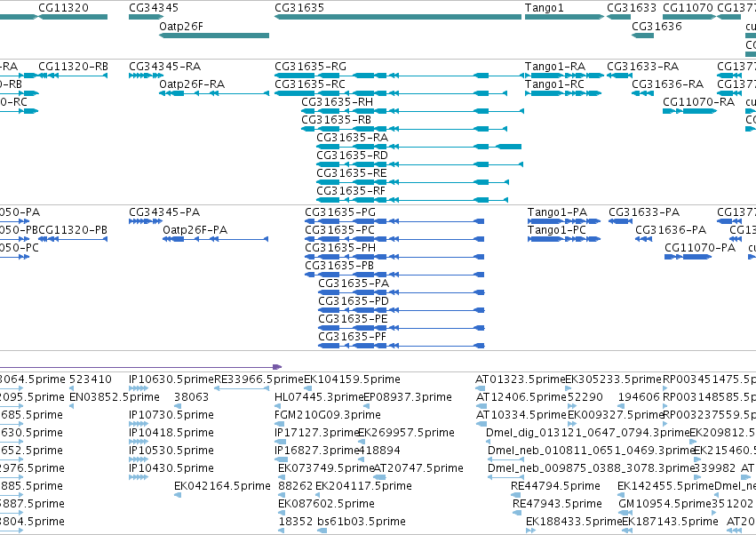Select transcript CG31635-RB
Screen dimensions: 756x535
point(404,129)
